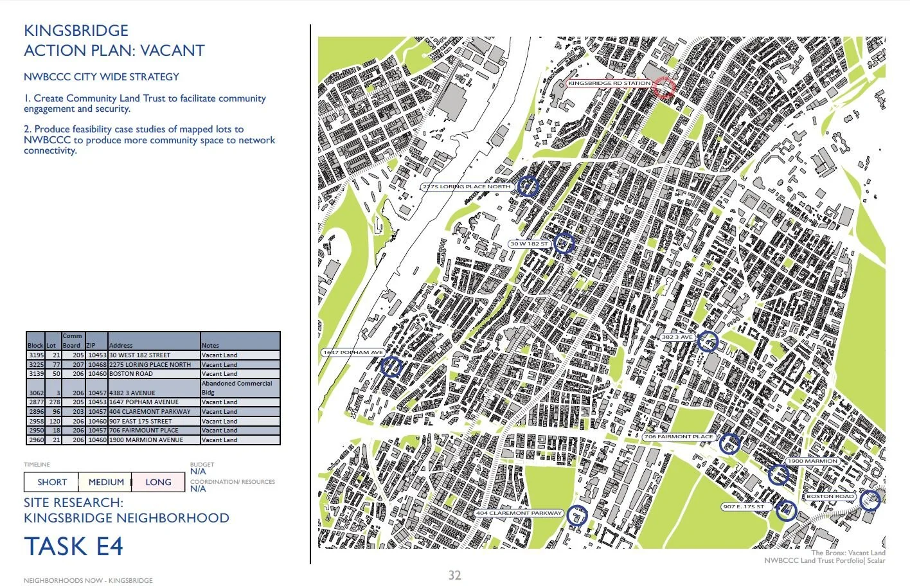Click the SITE RESEARCH: KINGSBRIDGE NEIGHBORHOOD heading

pyautogui.click(x=126, y=510)
